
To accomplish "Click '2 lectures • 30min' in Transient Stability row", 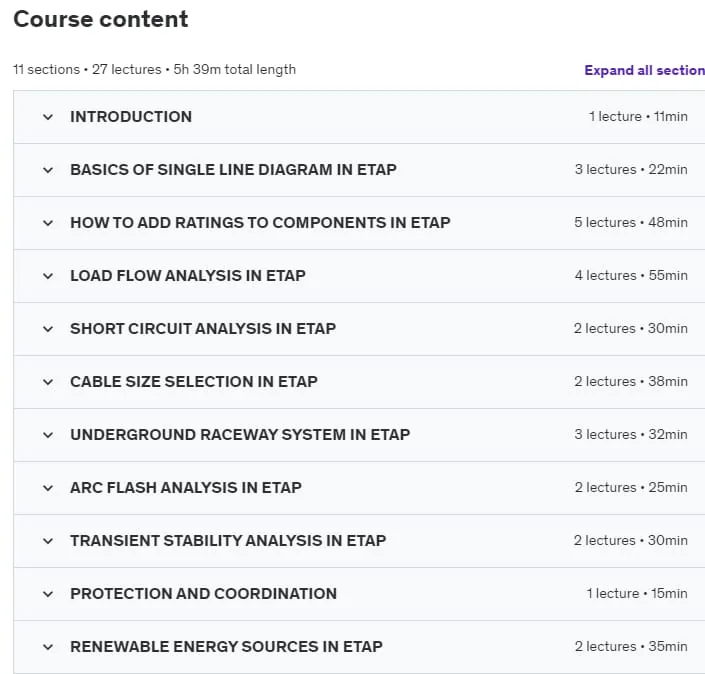I will point(631,541).
